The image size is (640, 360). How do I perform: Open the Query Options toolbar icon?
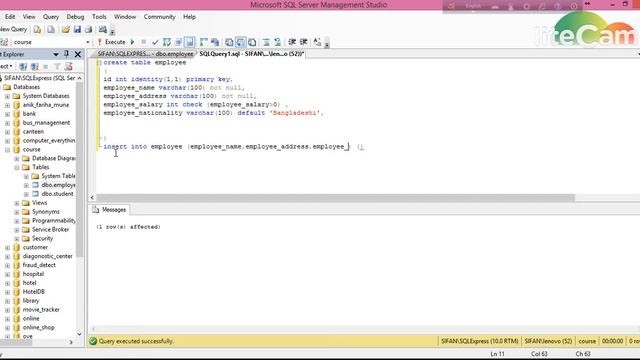point(178,42)
